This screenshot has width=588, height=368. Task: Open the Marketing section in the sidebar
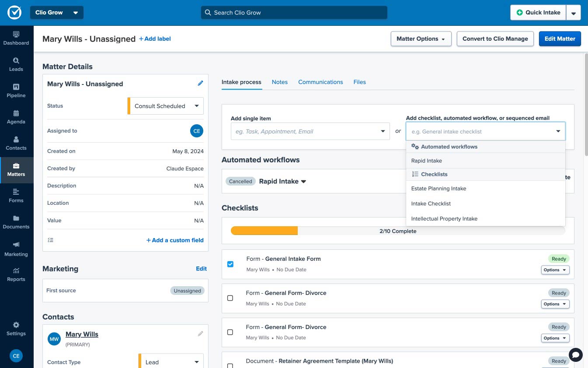click(16, 249)
